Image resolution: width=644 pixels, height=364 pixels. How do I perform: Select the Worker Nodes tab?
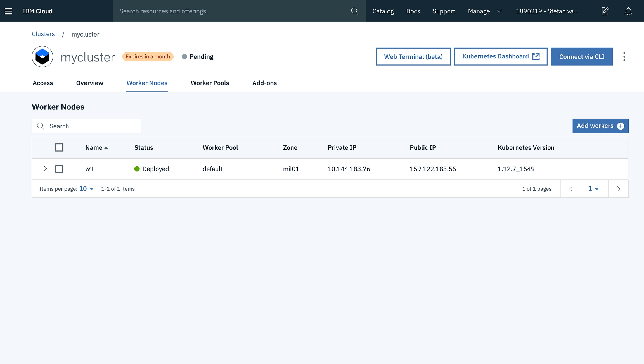click(x=147, y=83)
